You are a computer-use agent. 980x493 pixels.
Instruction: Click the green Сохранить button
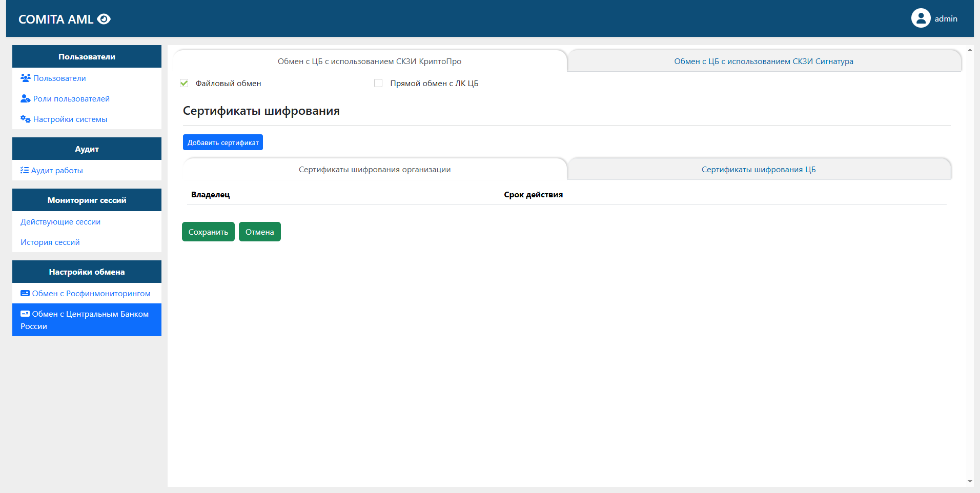click(208, 232)
